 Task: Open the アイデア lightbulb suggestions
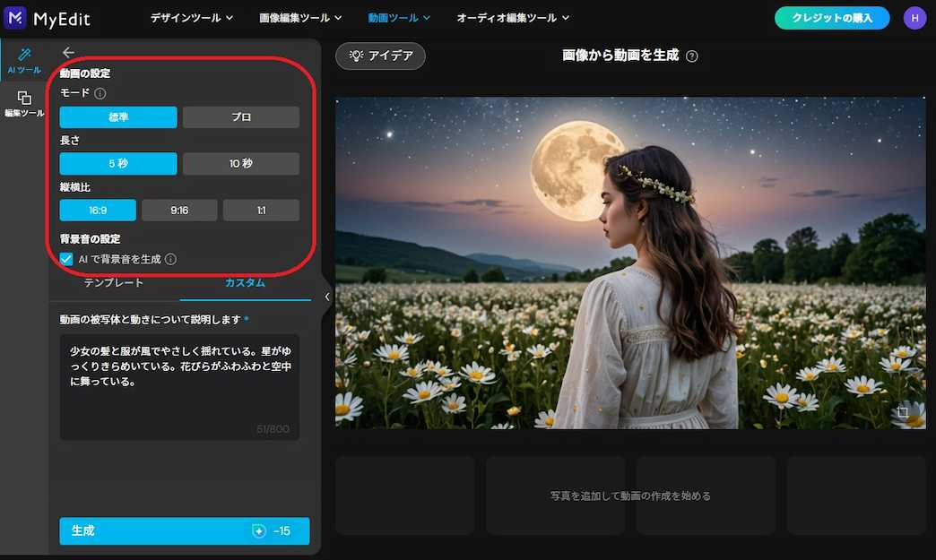tap(380, 55)
